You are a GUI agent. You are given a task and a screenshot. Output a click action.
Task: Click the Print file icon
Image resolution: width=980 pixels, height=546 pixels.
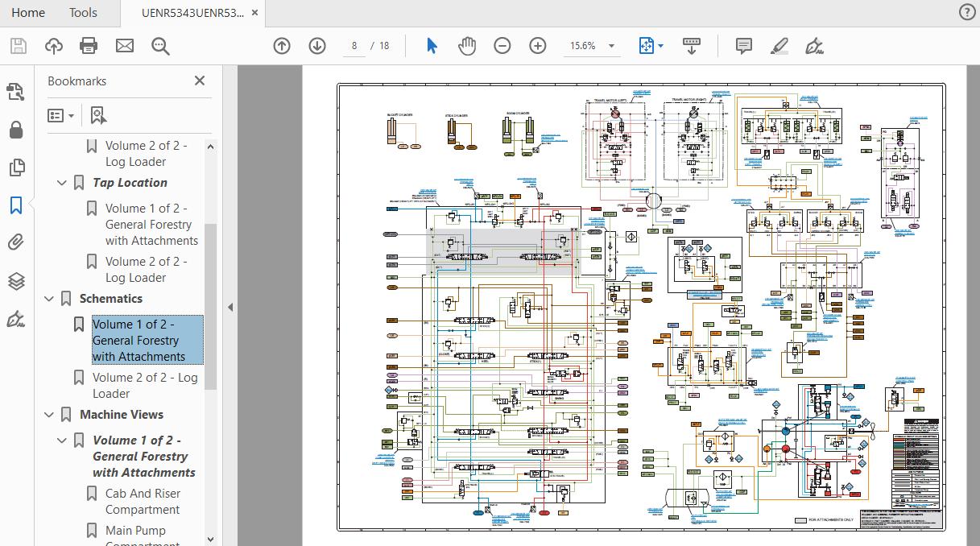click(x=89, y=46)
